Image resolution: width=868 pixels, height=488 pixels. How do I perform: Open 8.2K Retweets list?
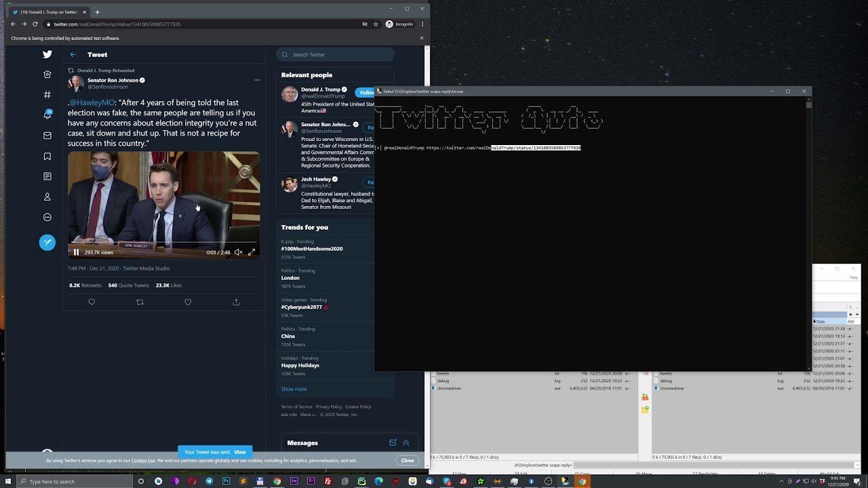(85, 285)
